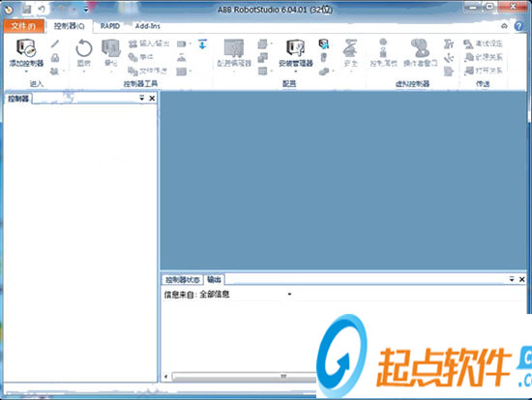Click the top small icon right of 配置编辑器

tap(262, 43)
